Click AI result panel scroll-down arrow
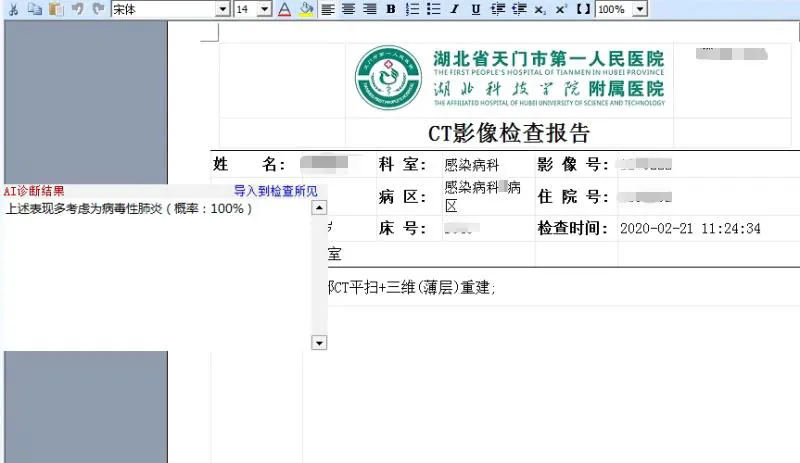Viewport: 800px width, 463px height. coord(319,342)
